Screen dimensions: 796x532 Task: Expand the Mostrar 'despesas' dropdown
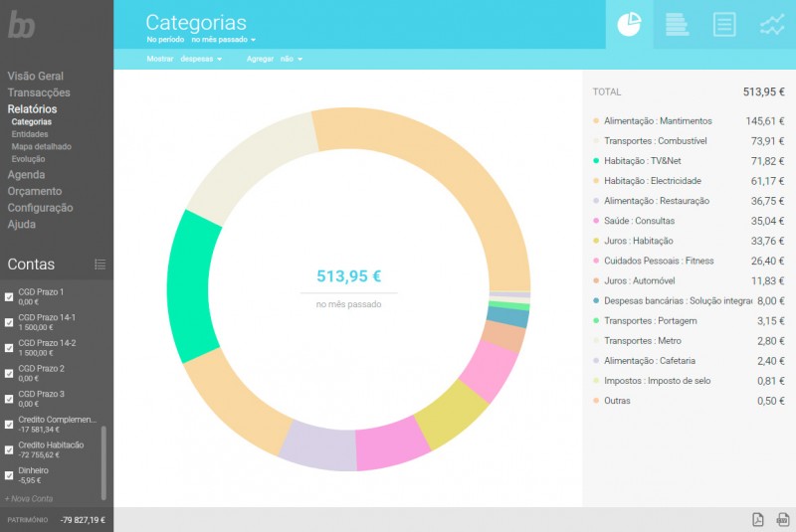[201, 60]
